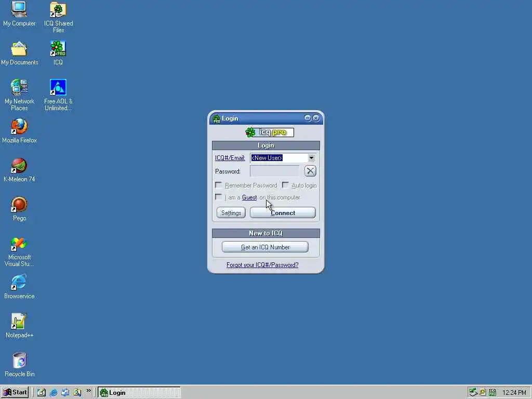The height and width of the screenshot is (399, 532).
Task: Click the magnifier search quick launch icon
Action: (77, 392)
